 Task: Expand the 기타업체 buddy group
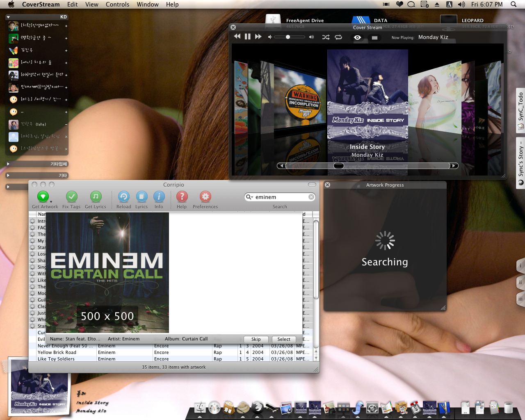tap(8, 164)
